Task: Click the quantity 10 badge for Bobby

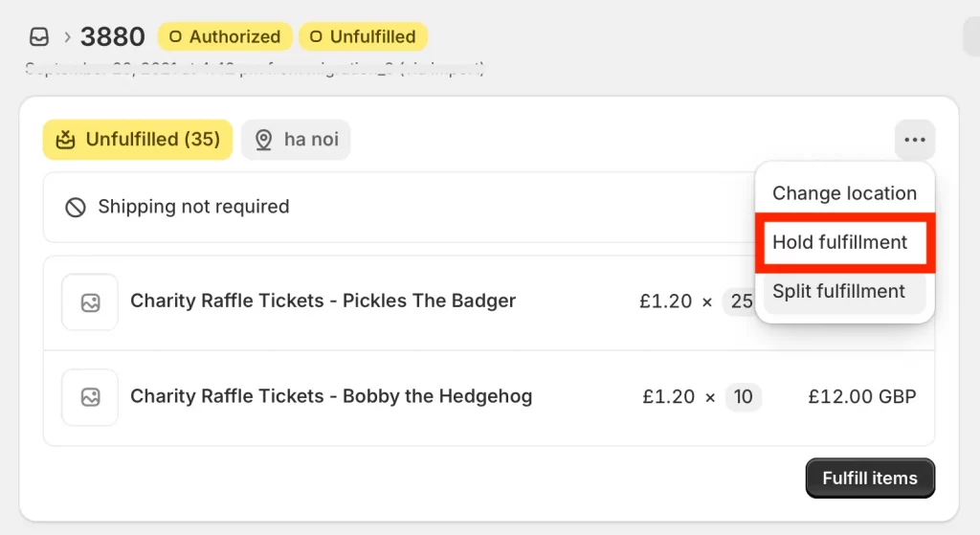Action: click(743, 397)
